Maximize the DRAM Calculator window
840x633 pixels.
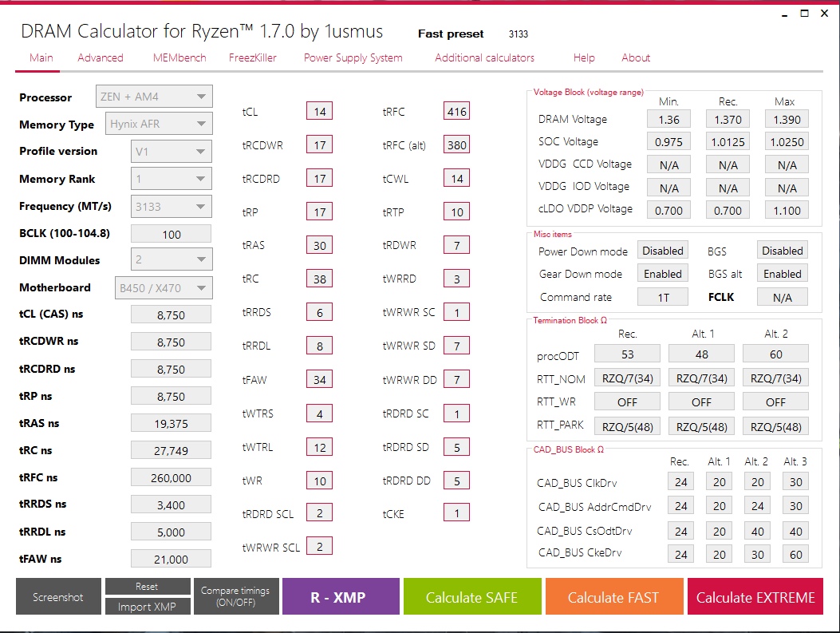click(805, 14)
